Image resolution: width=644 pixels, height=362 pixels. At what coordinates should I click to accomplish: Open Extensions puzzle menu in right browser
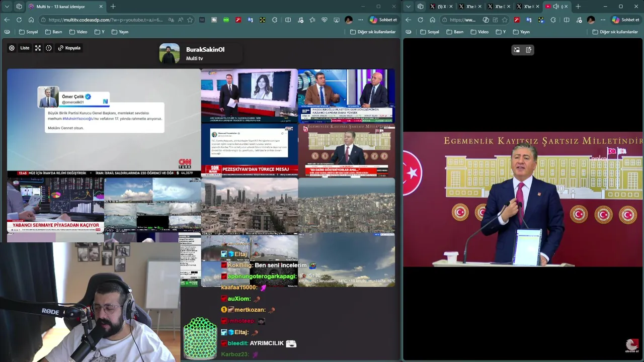pos(553,20)
